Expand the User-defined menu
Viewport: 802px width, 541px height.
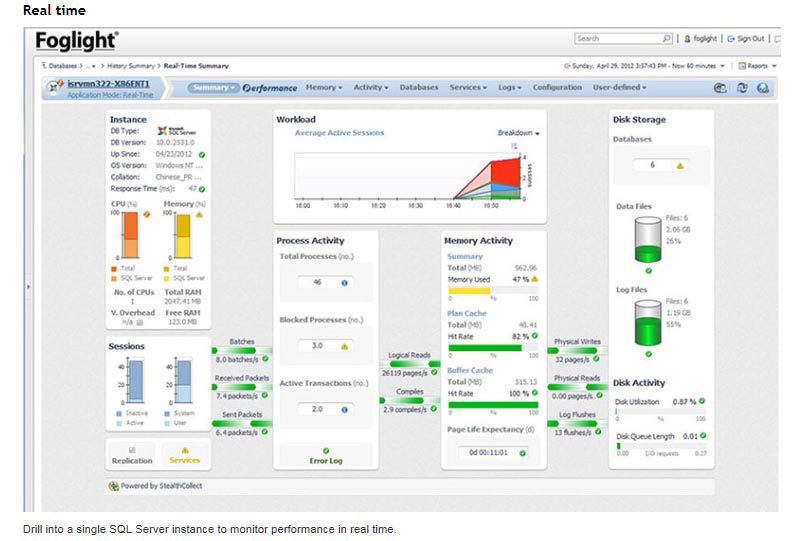pyautogui.click(x=619, y=87)
